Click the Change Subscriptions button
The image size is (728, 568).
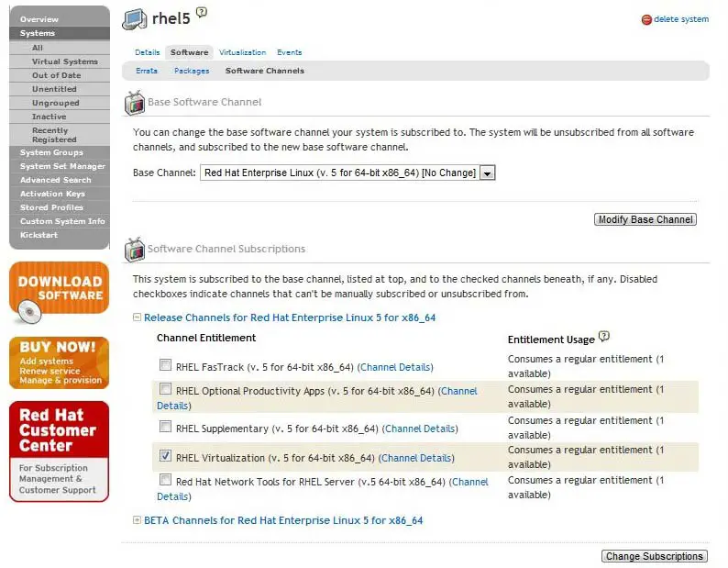click(655, 556)
